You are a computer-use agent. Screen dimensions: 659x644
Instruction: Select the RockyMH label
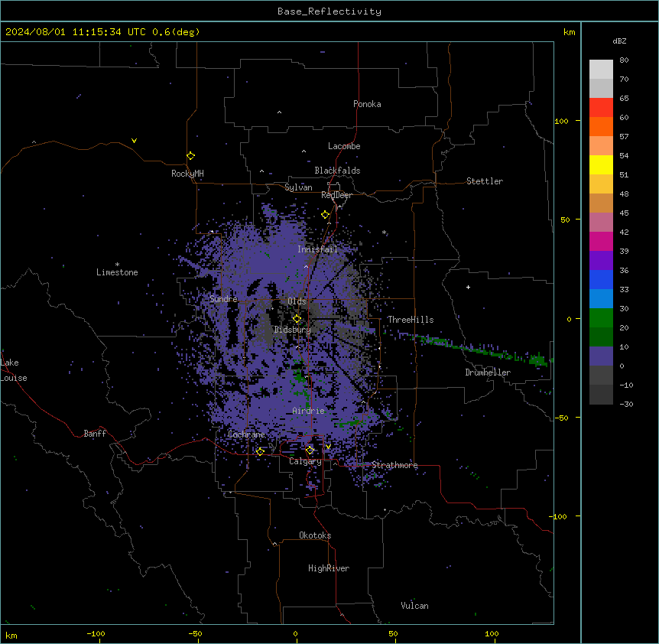(x=187, y=174)
